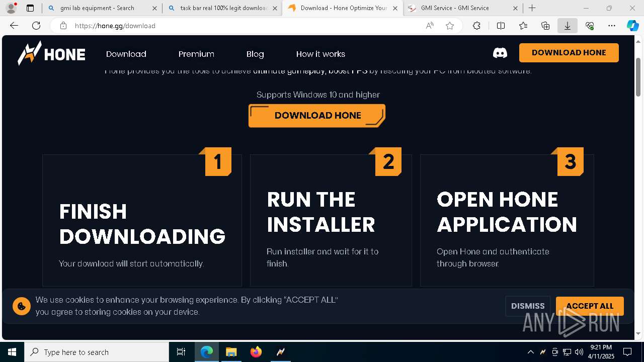Close the Download - Hone tab
Viewport: 644px width, 362px height.
coord(395,8)
